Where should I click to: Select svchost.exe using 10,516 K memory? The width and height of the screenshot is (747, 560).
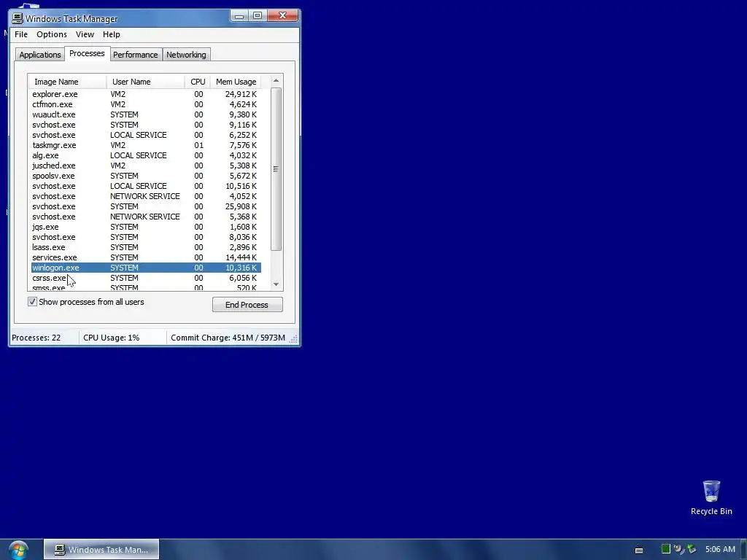point(146,186)
